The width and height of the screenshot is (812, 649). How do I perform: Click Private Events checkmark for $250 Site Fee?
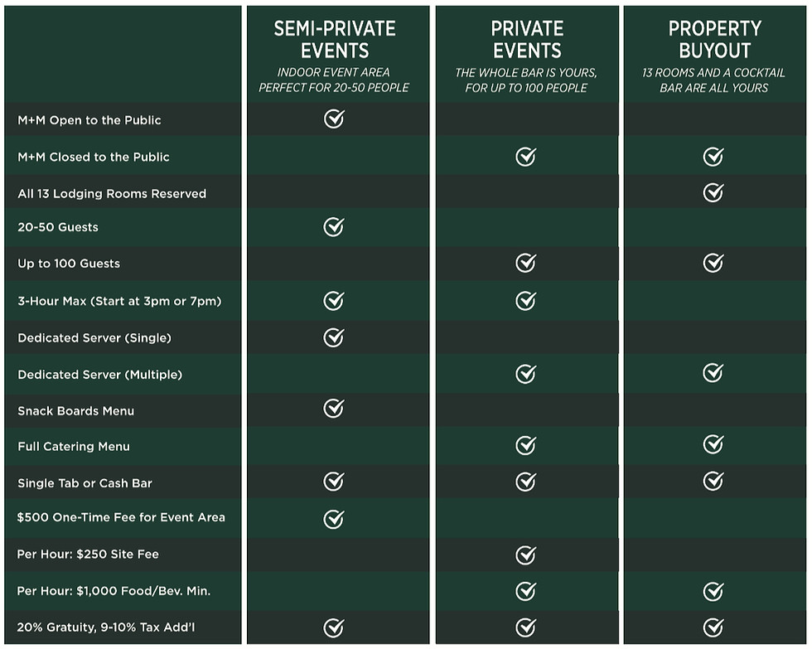pyautogui.click(x=525, y=555)
